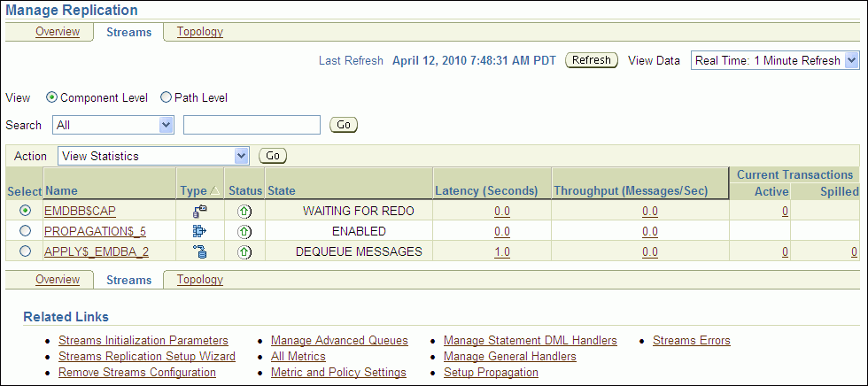This screenshot has width=868, height=386.
Task: Click the status icon in PROPAGATION$_5 row
Action: [244, 231]
